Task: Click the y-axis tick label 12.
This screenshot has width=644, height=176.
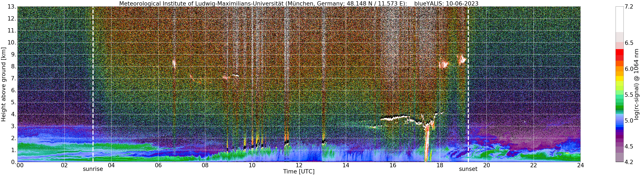Action: coord(12,19)
